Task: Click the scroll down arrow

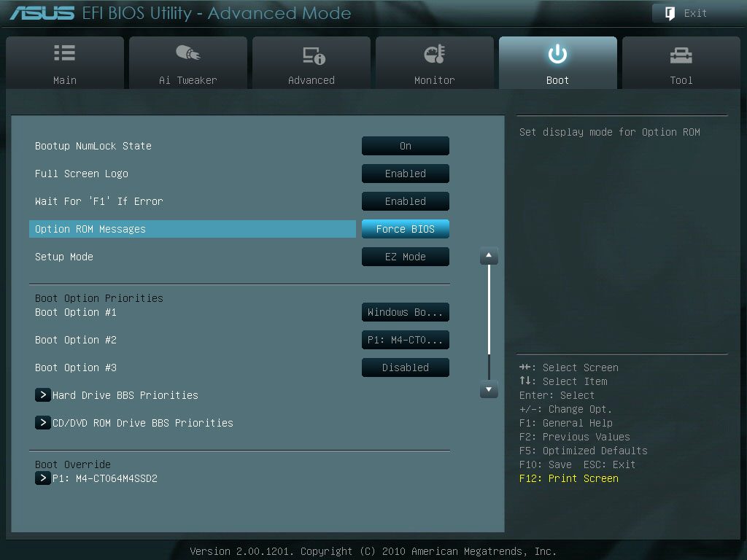Action: pyautogui.click(x=489, y=389)
